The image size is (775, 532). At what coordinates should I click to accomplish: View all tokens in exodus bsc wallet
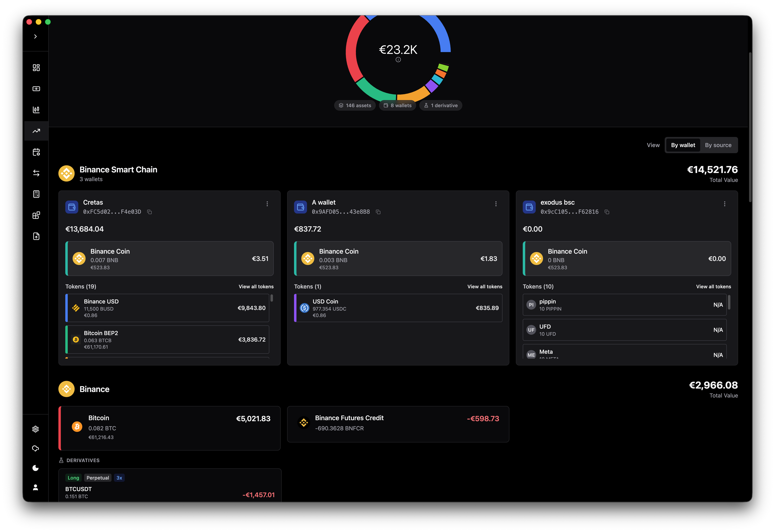coord(713,287)
